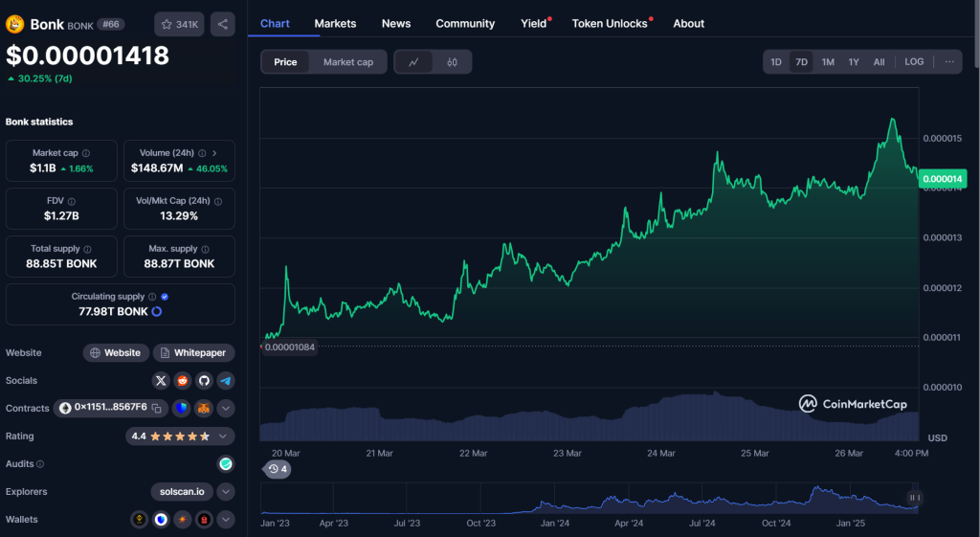Select candlestick chart view icon
Screen dimensions: 980x537
[453, 62]
